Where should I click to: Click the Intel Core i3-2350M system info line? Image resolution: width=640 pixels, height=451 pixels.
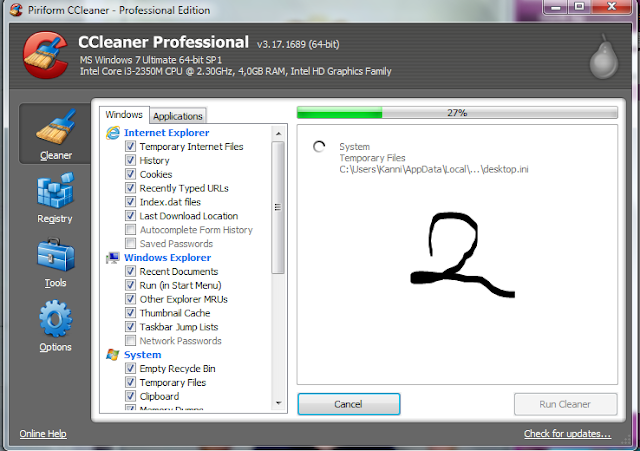236,71
